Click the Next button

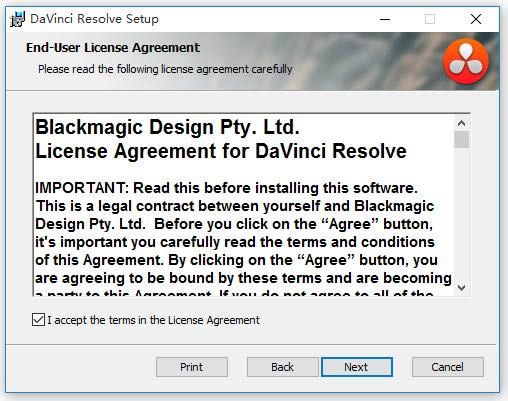point(357,367)
